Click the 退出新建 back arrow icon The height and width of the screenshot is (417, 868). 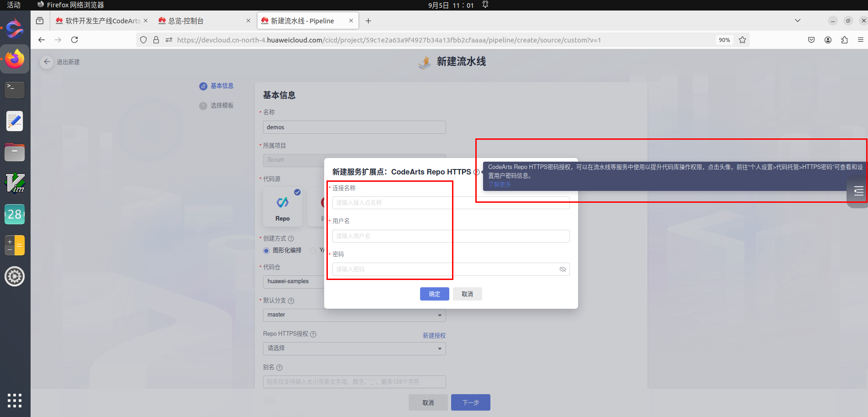tap(47, 62)
